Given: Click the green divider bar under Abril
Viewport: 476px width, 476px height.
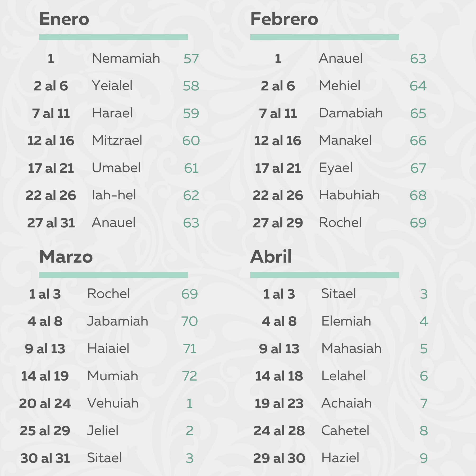Looking at the screenshot, I should coord(324,275).
